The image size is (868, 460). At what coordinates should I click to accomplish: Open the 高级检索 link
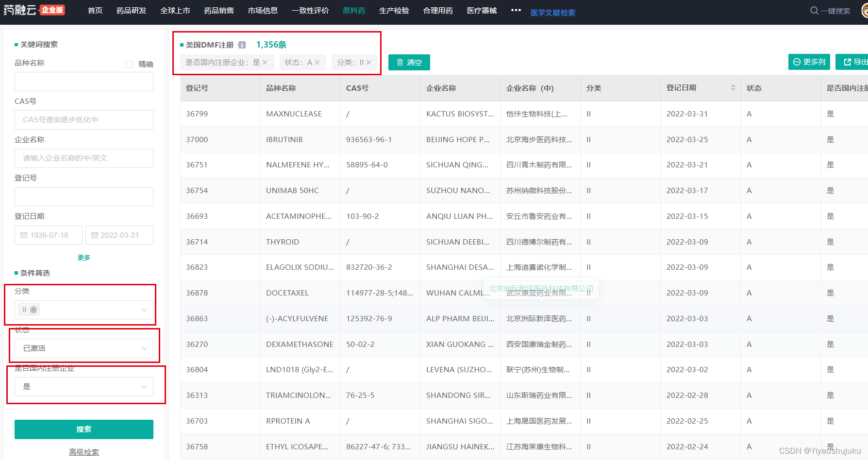84,452
